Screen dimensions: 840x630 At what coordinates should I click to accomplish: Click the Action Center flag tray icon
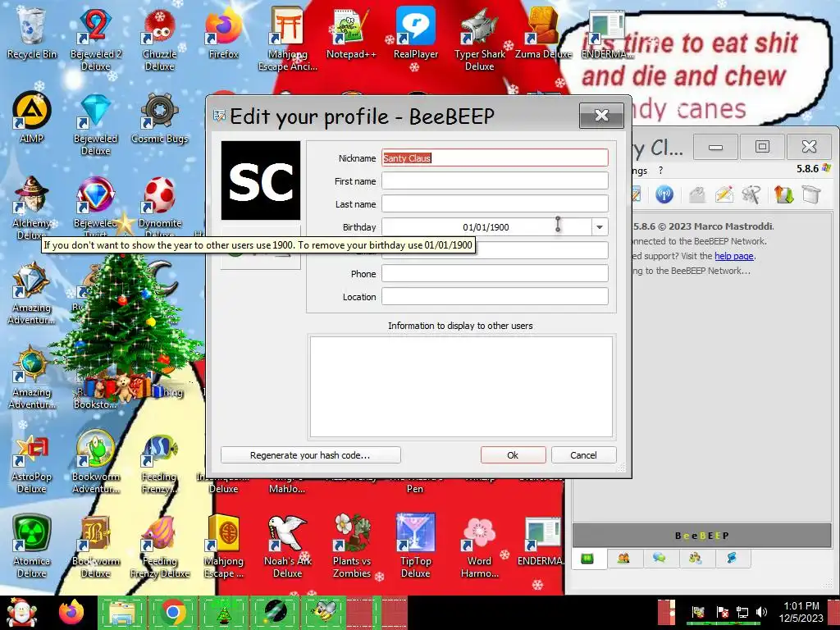[722, 612]
